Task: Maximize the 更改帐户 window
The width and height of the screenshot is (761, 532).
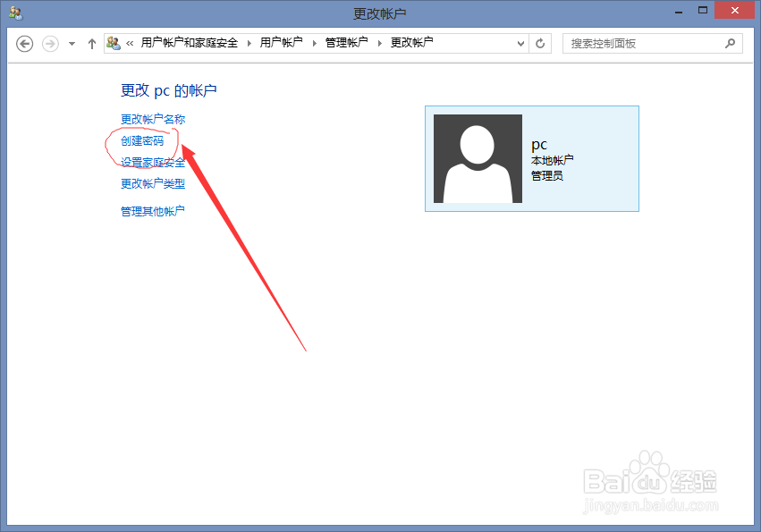Action: coord(702,10)
